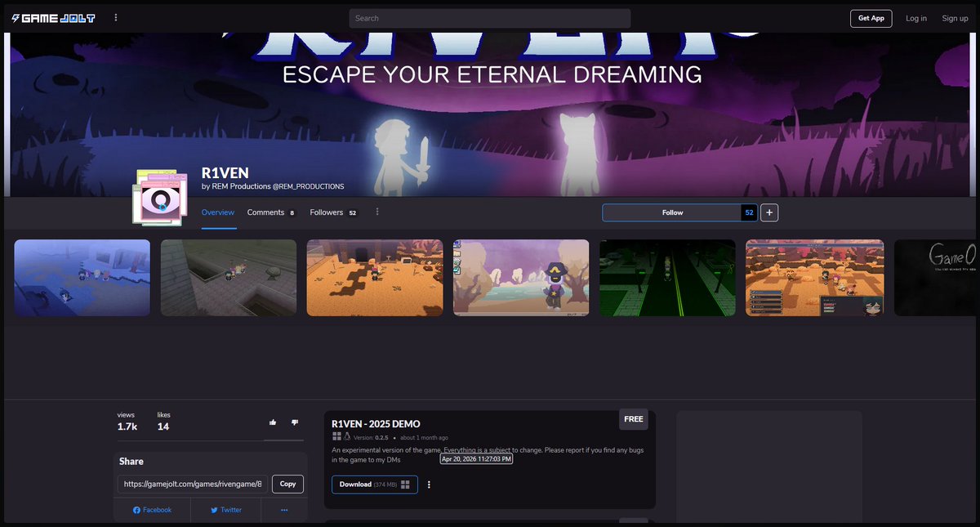Open the Game Over screenshot thumbnail
The width and height of the screenshot is (980, 527).
pyautogui.click(x=935, y=278)
